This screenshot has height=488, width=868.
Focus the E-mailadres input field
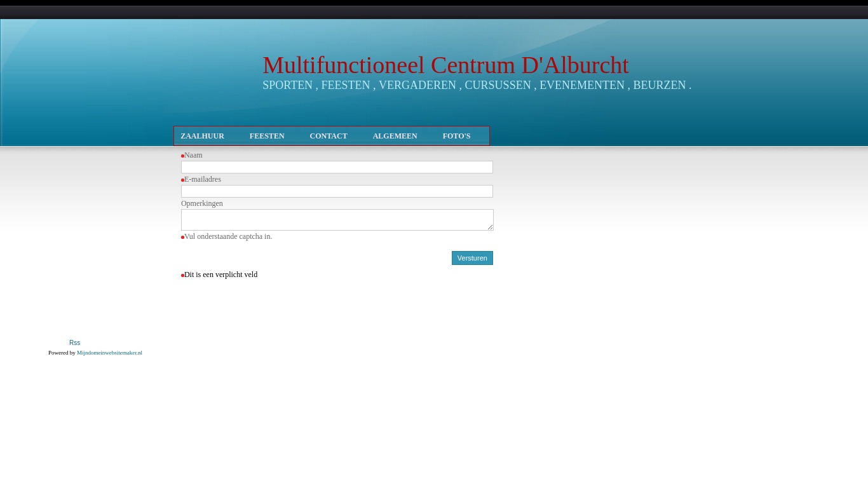point(337,191)
